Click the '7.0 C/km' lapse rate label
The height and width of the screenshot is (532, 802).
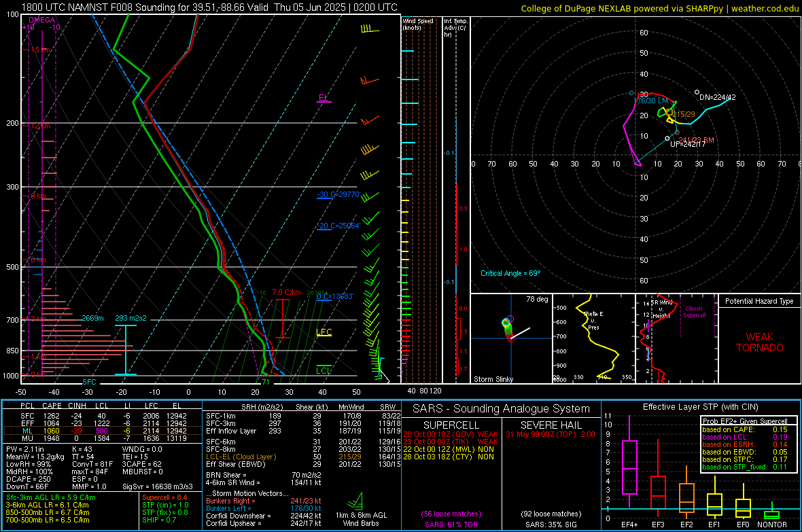(x=286, y=293)
